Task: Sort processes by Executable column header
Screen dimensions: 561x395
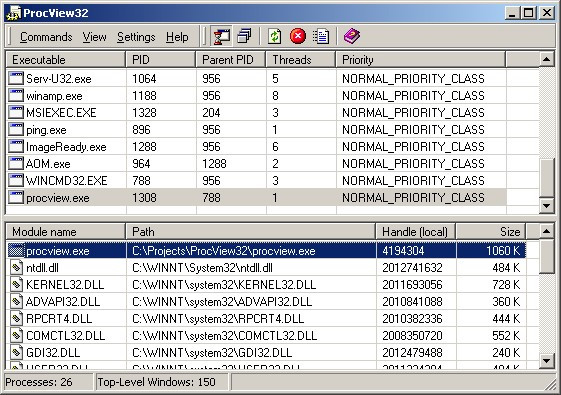Action: pos(66,59)
